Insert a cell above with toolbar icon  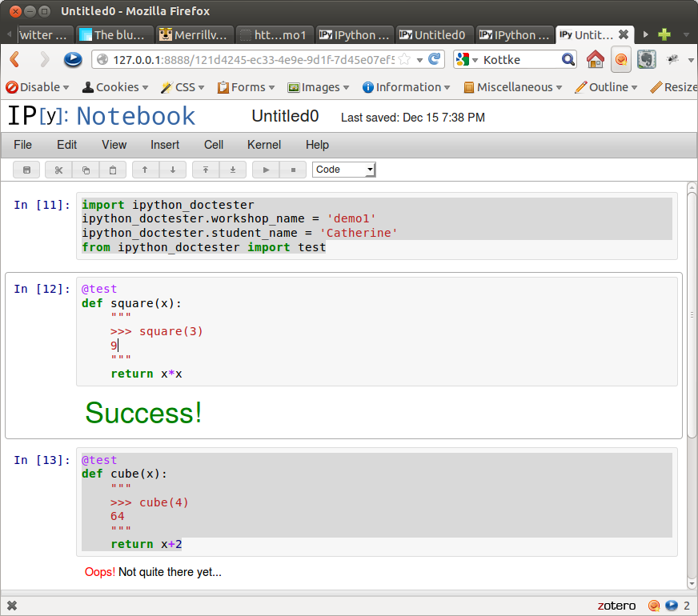pyautogui.click(x=205, y=169)
